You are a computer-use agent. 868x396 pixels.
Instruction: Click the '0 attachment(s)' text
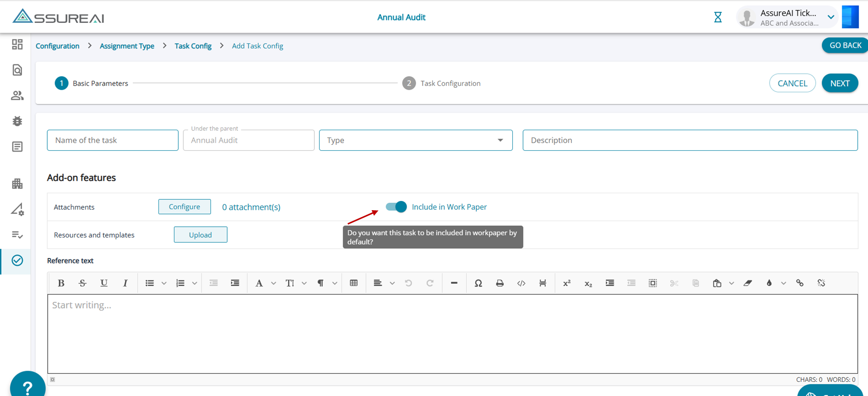point(251,207)
